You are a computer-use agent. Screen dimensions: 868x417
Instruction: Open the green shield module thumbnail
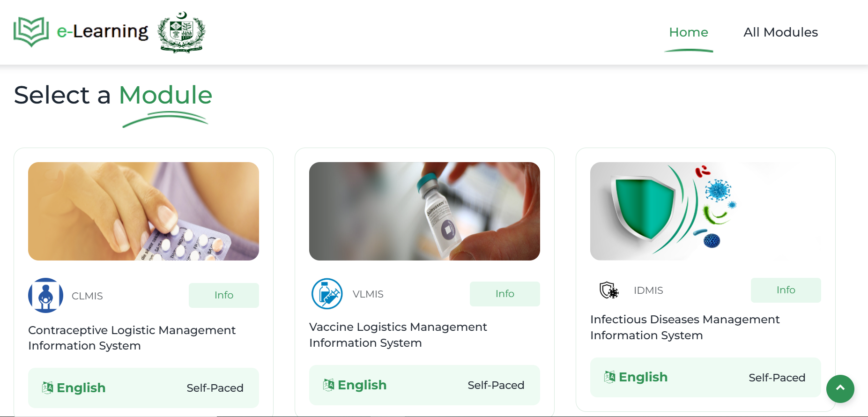pos(705,211)
